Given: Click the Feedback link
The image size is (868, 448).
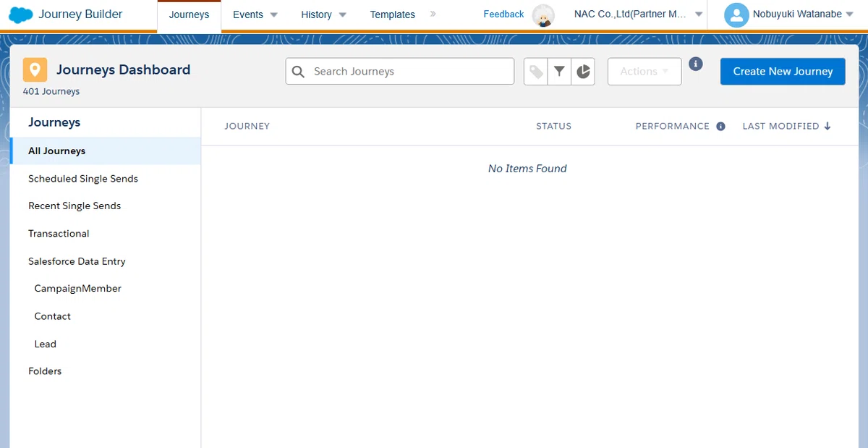Looking at the screenshot, I should tap(503, 14).
